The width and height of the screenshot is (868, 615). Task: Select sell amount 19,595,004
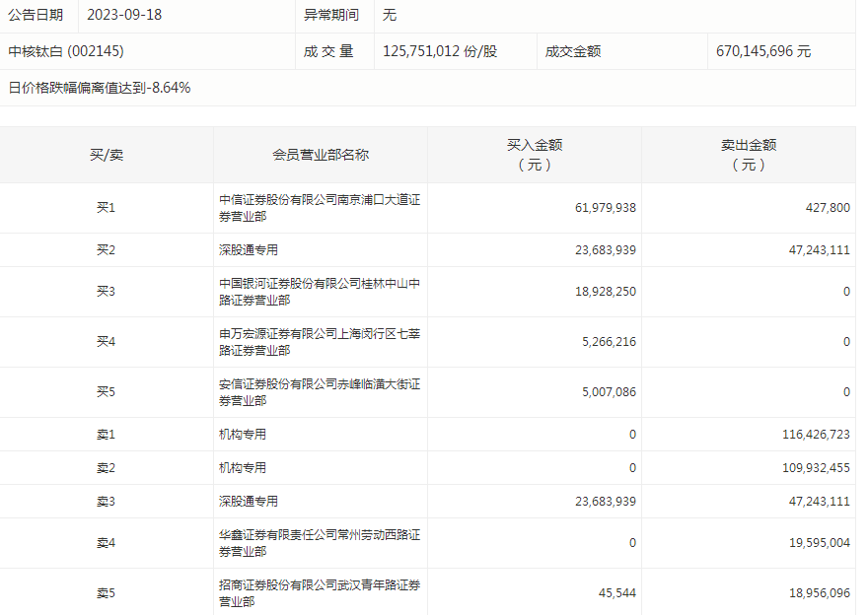click(820, 543)
